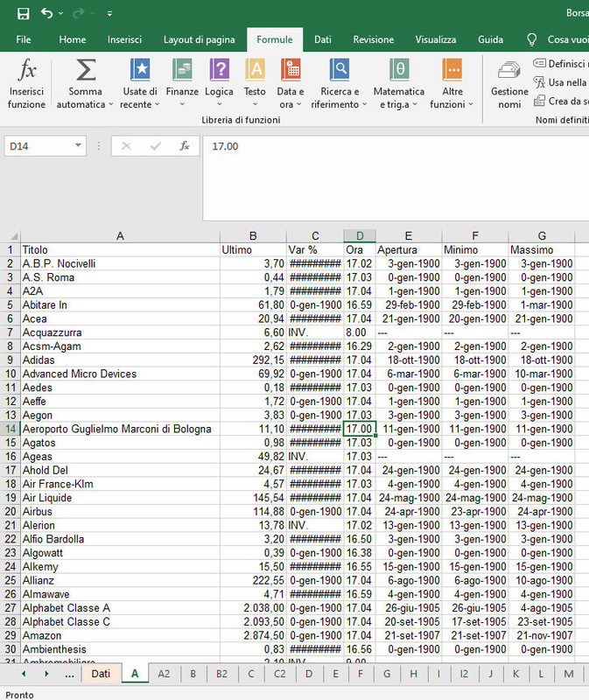Viewport: 589px width, 700px height.
Task: Select column D header
Action: (x=360, y=235)
